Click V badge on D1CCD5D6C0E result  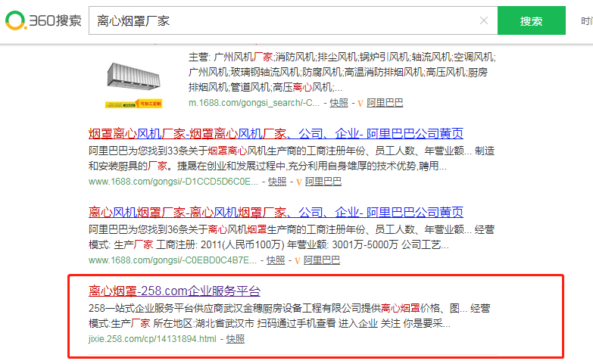coord(298,182)
